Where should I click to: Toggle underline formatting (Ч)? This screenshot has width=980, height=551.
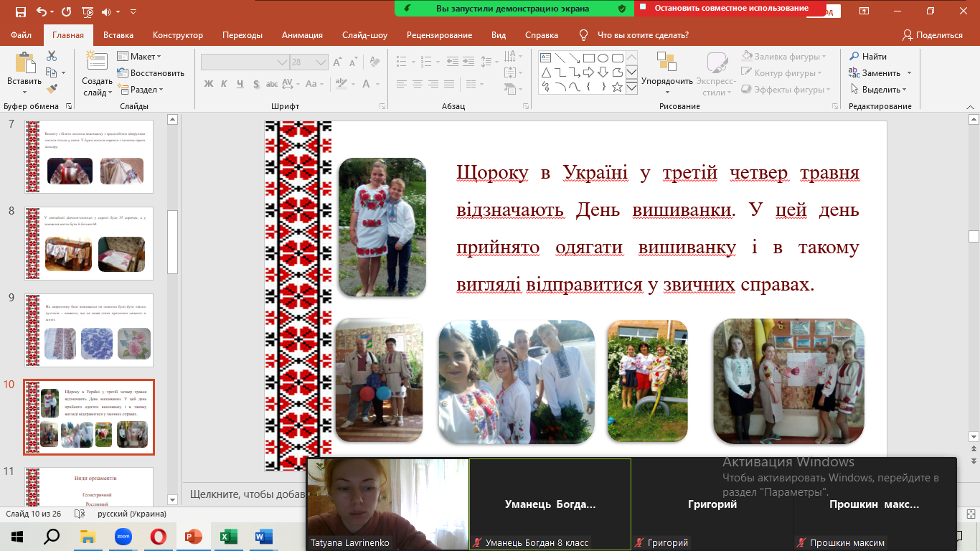pyautogui.click(x=242, y=84)
